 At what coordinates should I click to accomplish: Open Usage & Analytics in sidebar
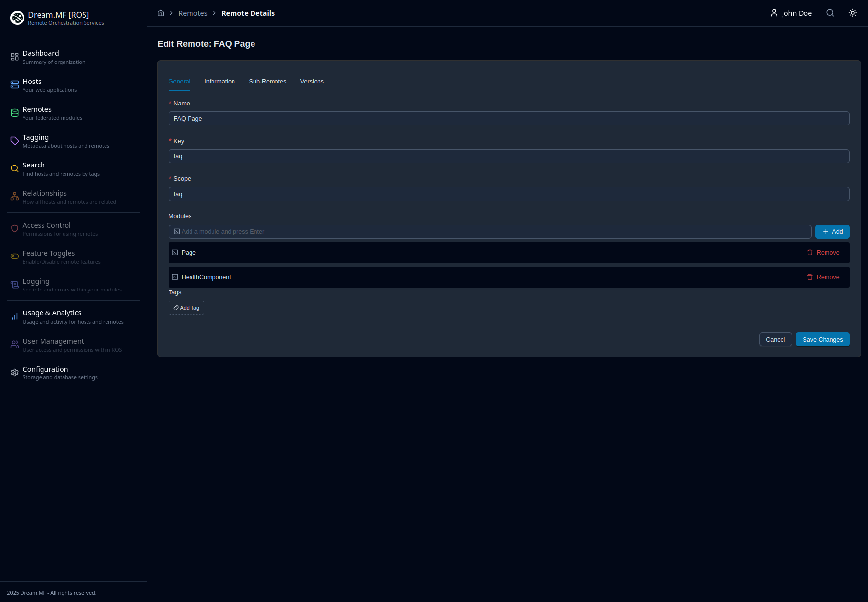(x=52, y=316)
